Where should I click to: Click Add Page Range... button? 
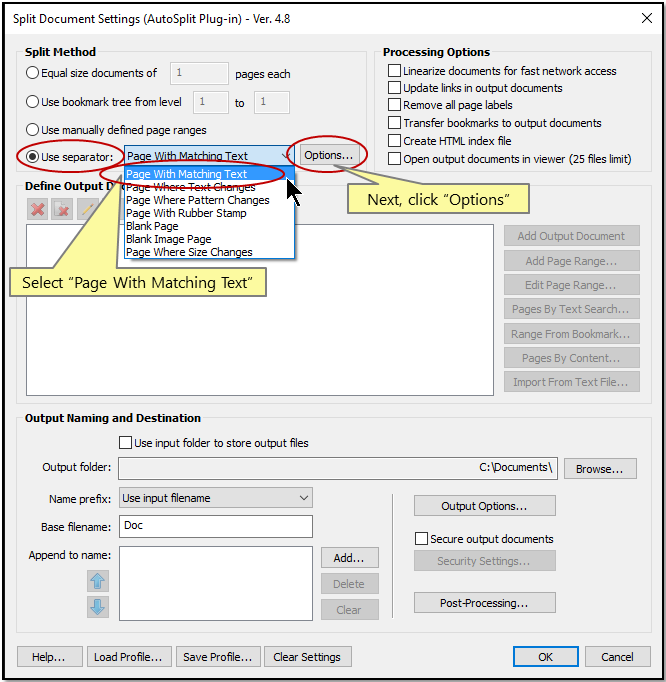click(x=572, y=261)
